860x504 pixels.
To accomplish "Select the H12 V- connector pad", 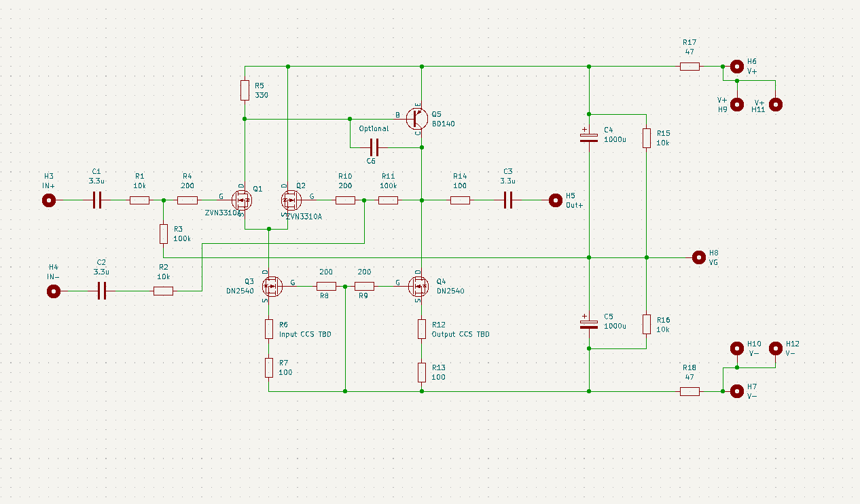I will coord(775,348).
